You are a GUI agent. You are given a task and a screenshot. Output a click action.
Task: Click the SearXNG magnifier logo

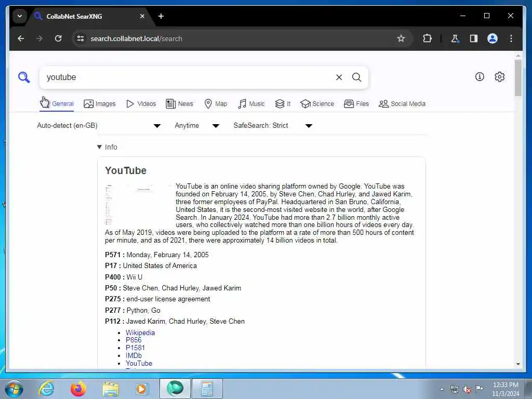tap(24, 77)
